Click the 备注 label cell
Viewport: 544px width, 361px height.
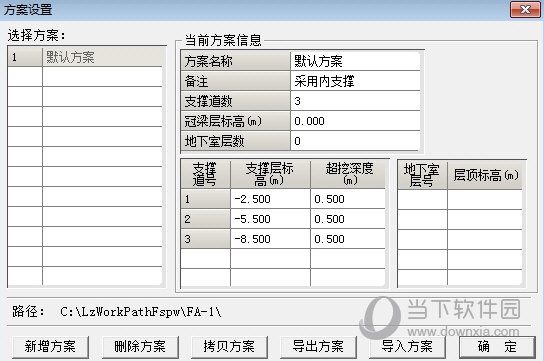pos(236,81)
